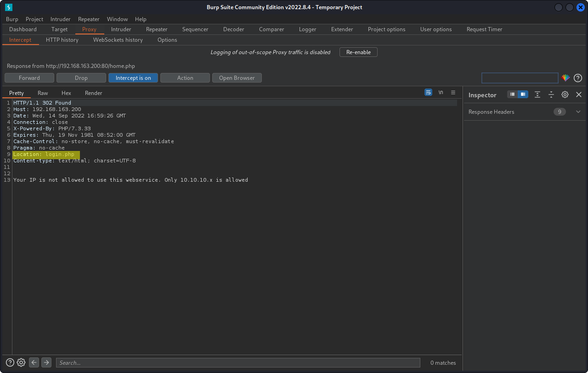Open search help question mark icon

click(10, 362)
